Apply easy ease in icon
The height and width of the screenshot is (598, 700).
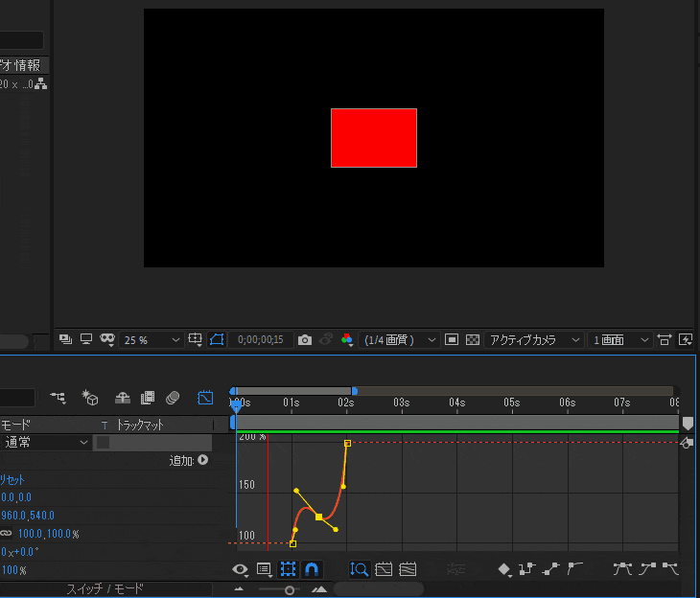click(x=647, y=568)
